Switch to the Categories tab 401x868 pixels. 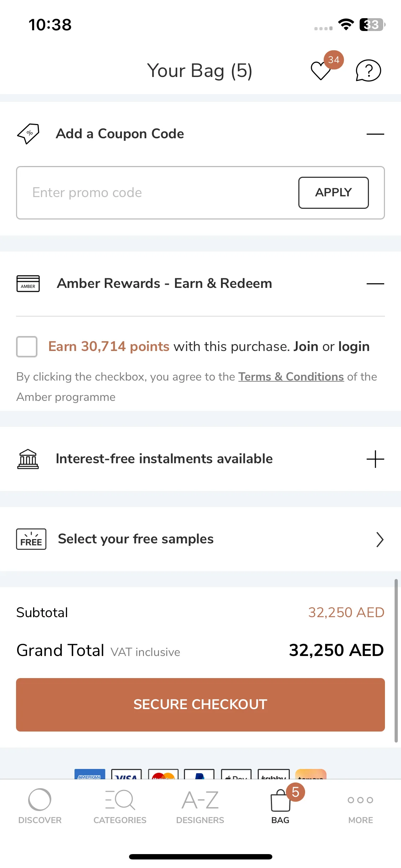point(120,806)
